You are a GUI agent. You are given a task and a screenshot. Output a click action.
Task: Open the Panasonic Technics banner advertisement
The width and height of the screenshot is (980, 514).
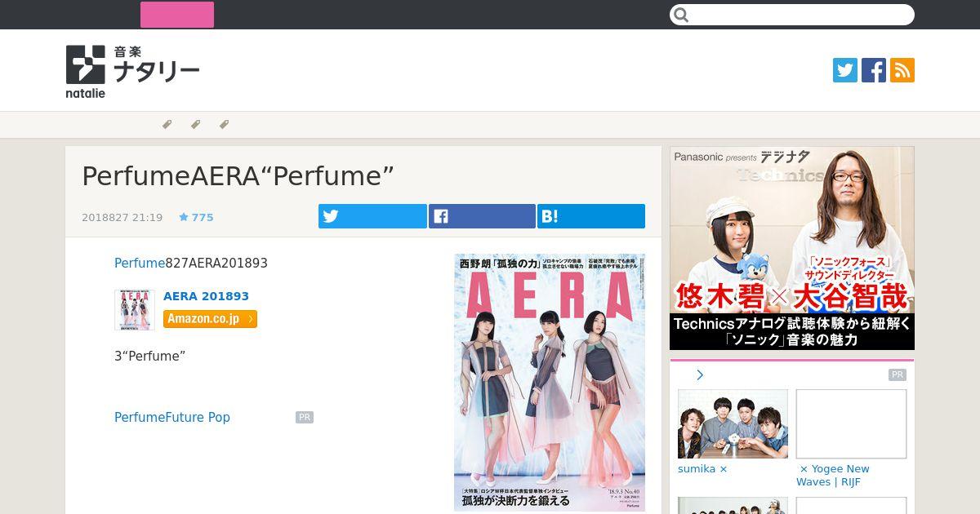792,248
